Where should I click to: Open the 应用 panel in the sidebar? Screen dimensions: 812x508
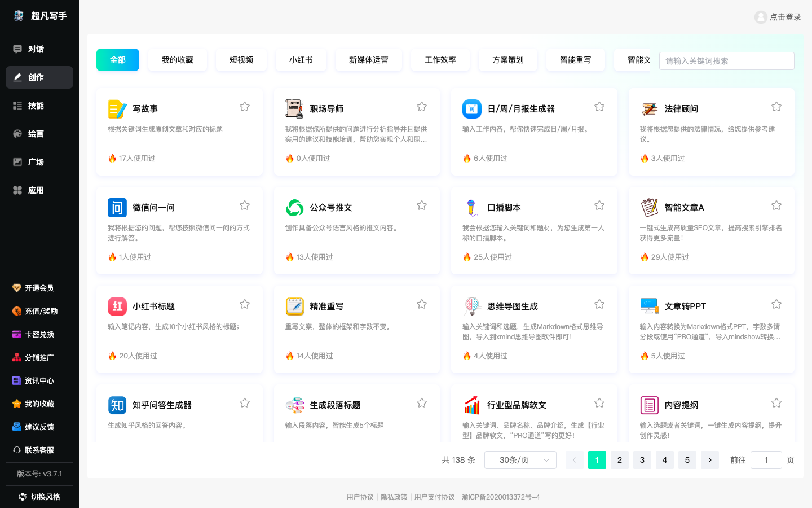36,190
